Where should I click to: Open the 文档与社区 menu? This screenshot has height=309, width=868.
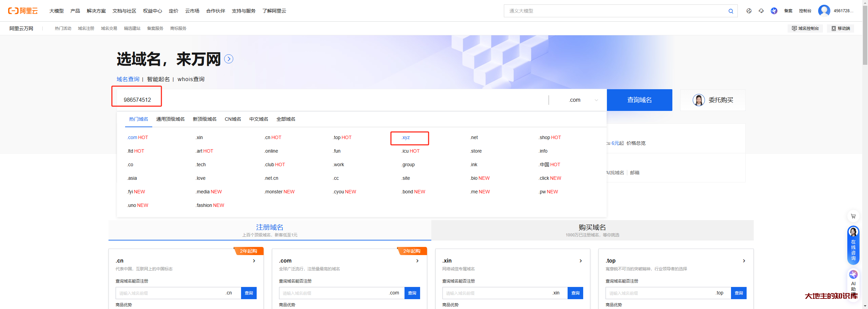(124, 11)
